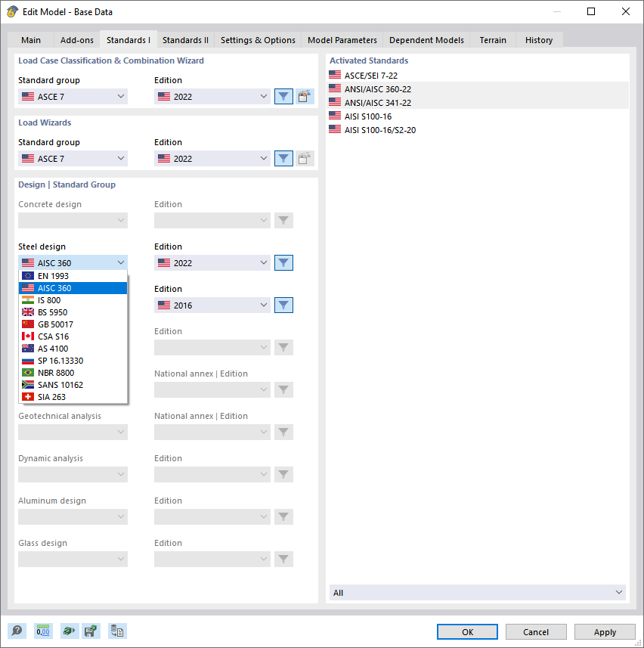Open Model Parameters tab
Viewport: 644px width, 648px height.
342,40
